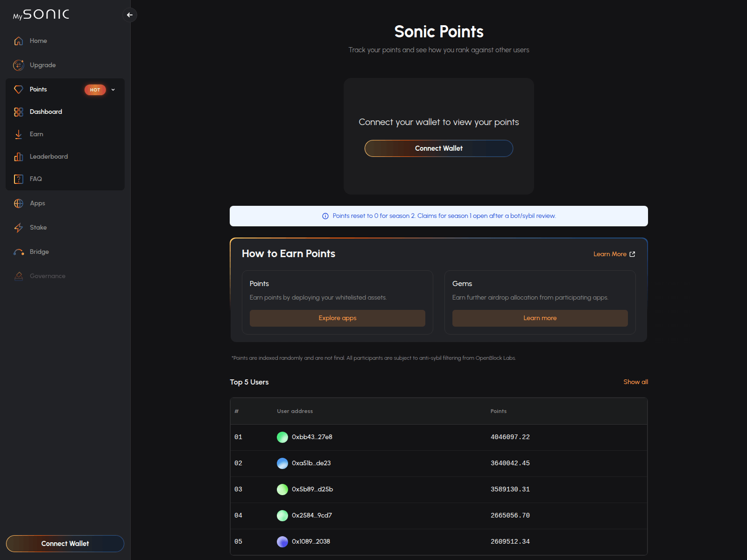Click avatar of user 0x5b89...d25b
The width and height of the screenshot is (747, 560).
tap(282, 490)
